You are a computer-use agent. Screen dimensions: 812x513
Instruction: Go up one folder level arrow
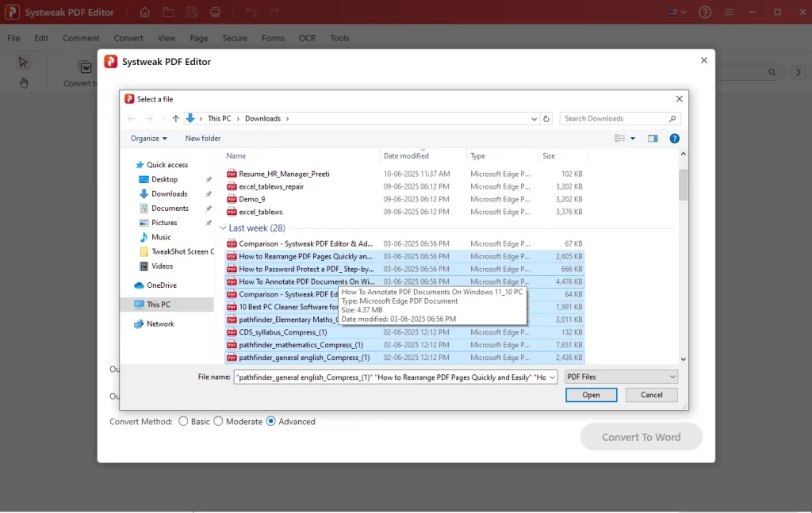click(175, 119)
